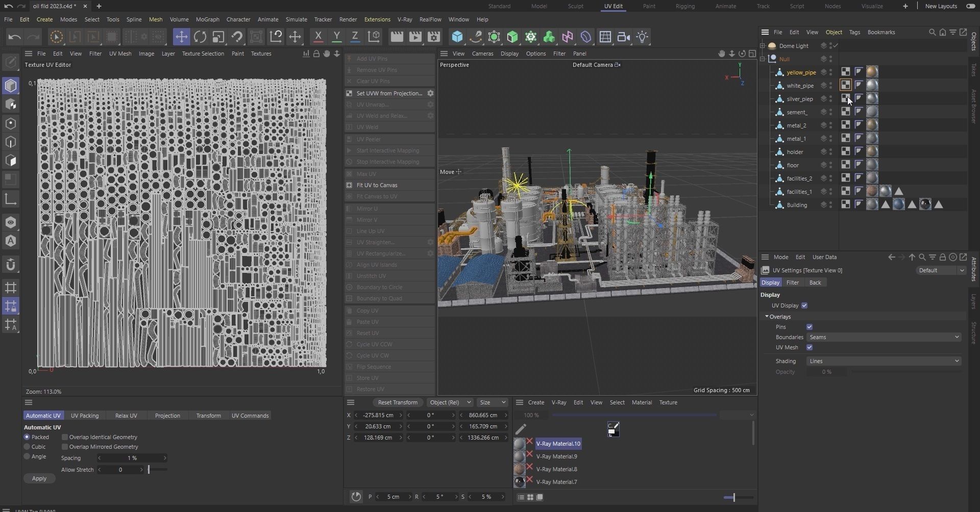The height and width of the screenshot is (512, 980).
Task: Adjust the Allow Stretch slider
Action: [158, 470]
